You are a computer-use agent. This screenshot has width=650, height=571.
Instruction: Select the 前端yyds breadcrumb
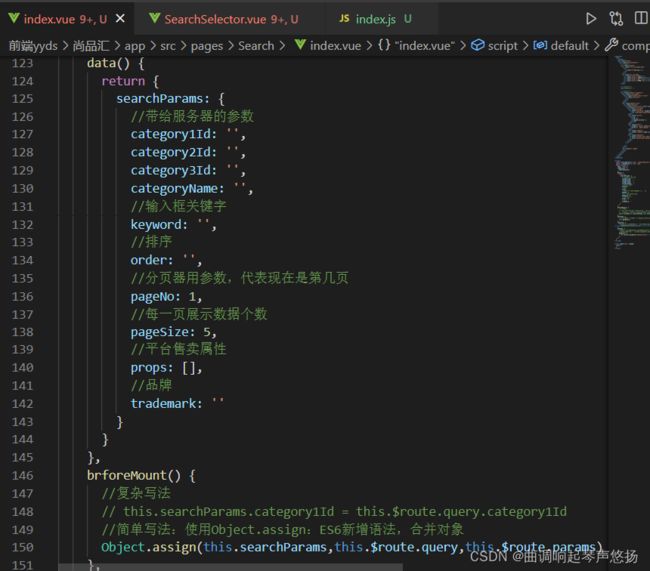tap(33, 46)
